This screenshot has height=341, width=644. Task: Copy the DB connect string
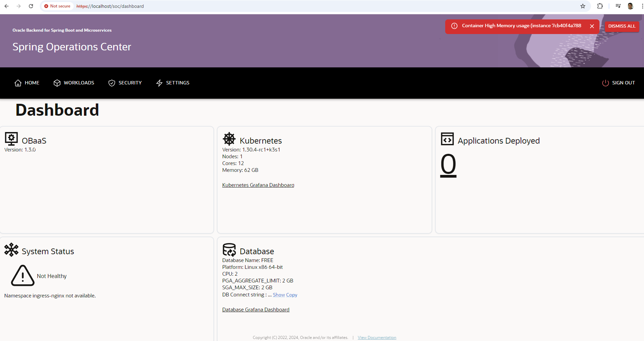292,295
